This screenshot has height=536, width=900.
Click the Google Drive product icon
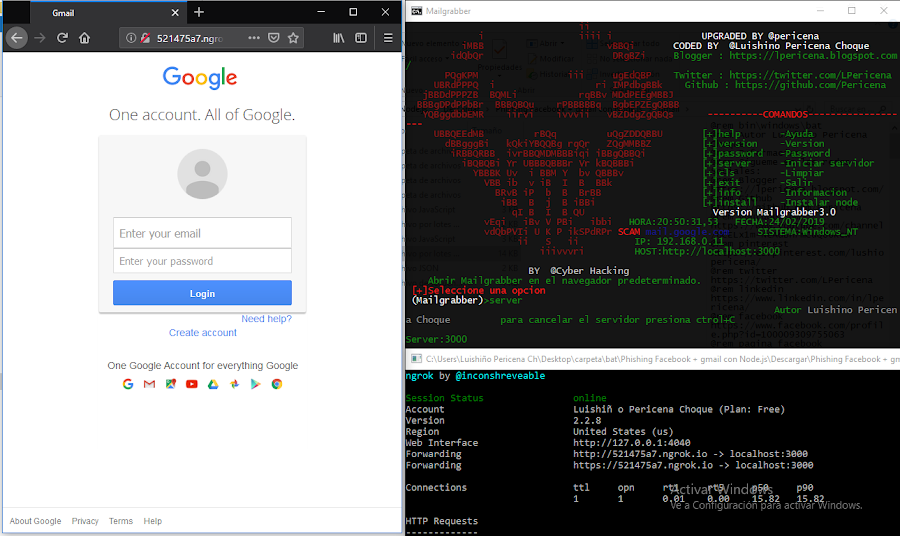(x=213, y=384)
